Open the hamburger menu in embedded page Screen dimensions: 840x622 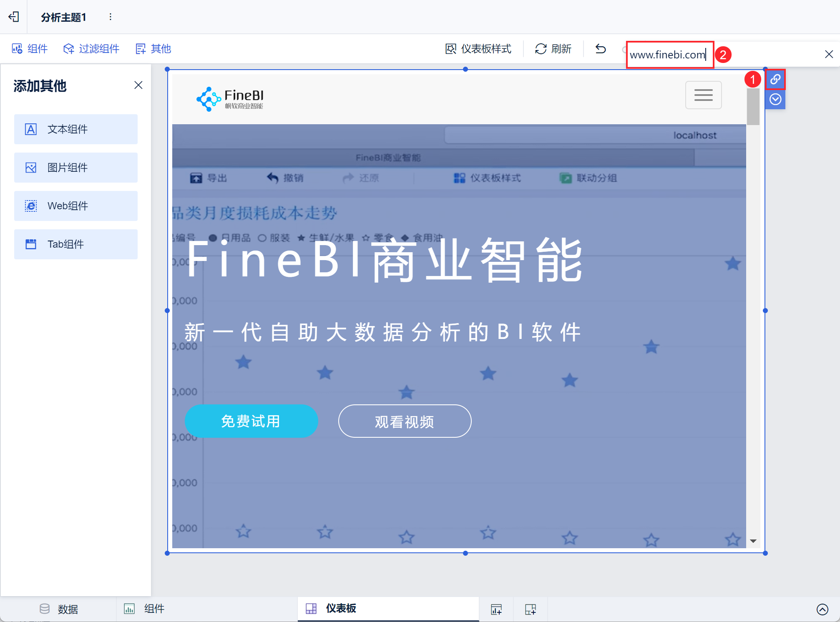coord(703,95)
